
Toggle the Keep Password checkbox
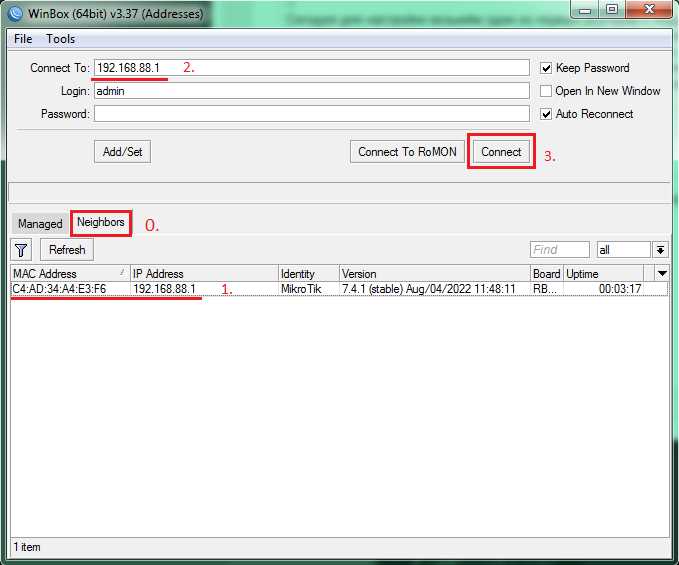point(546,68)
